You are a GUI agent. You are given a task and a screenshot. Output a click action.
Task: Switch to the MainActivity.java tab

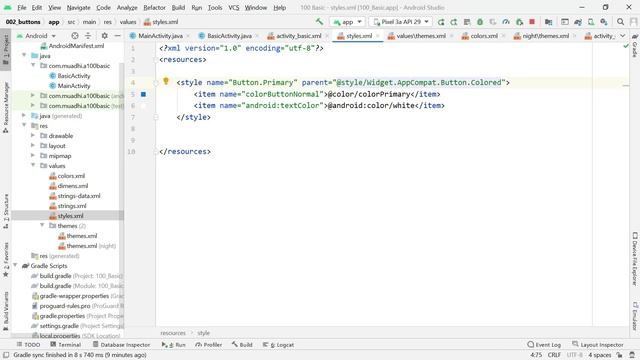pyautogui.click(x=160, y=36)
